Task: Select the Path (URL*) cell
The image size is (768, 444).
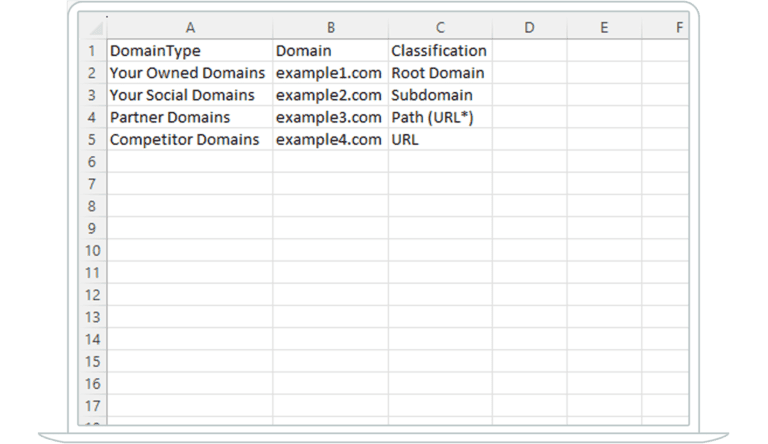Action: 440,117
